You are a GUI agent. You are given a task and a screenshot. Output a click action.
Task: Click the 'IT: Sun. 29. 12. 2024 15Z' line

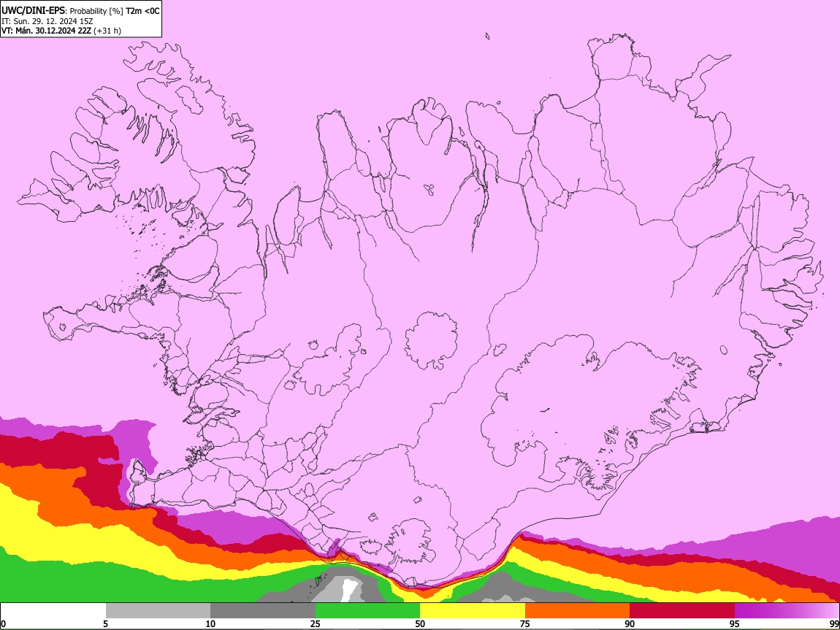[47, 21]
